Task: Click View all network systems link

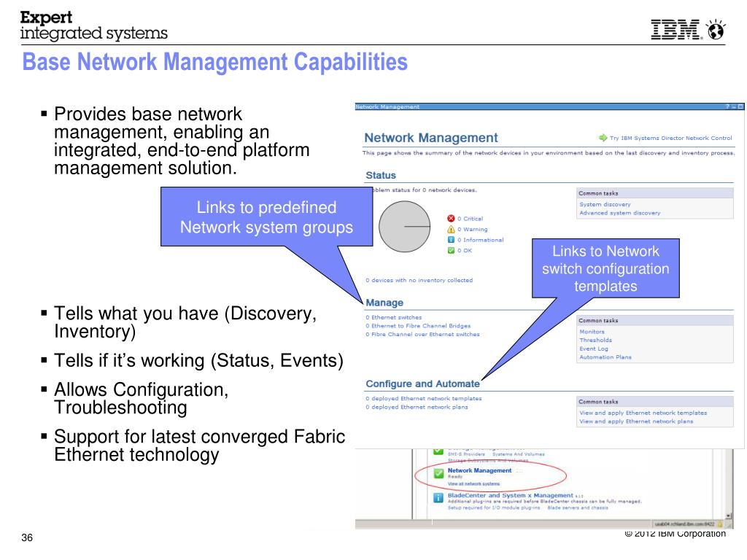Action: 473,484
